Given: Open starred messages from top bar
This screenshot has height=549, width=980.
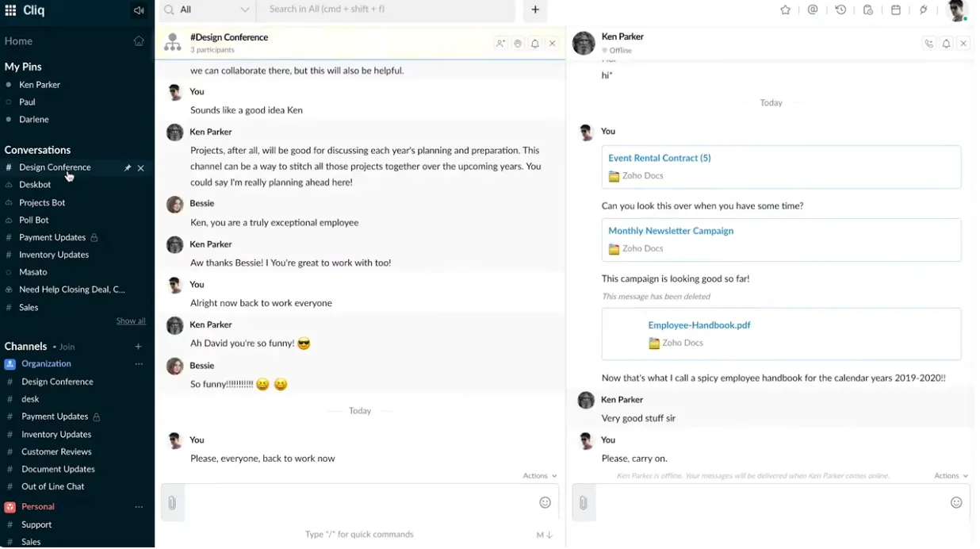Looking at the screenshot, I should [x=785, y=10].
